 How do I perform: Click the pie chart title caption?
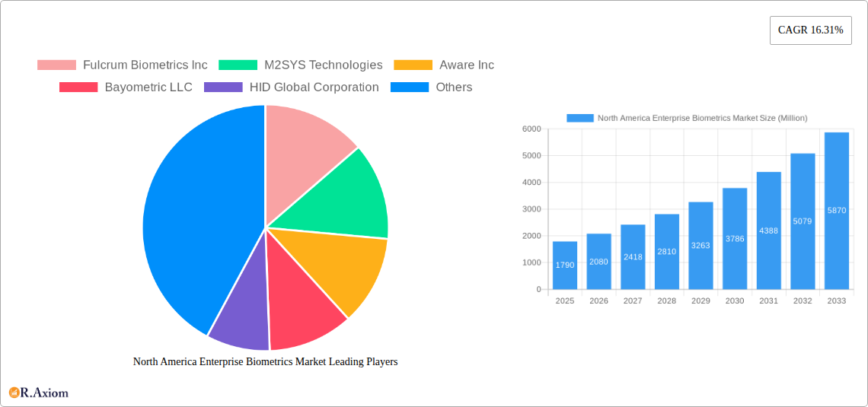(x=265, y=361)
